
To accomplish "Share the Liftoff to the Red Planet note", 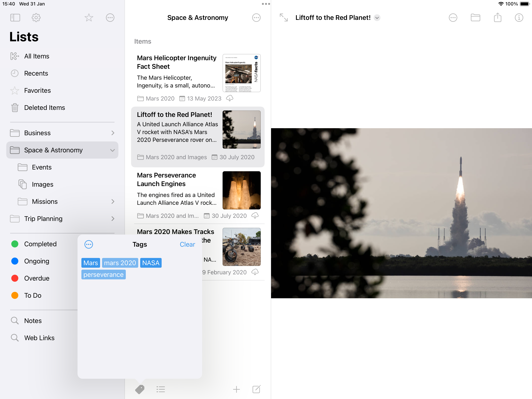I will click(x=497, y=17).
